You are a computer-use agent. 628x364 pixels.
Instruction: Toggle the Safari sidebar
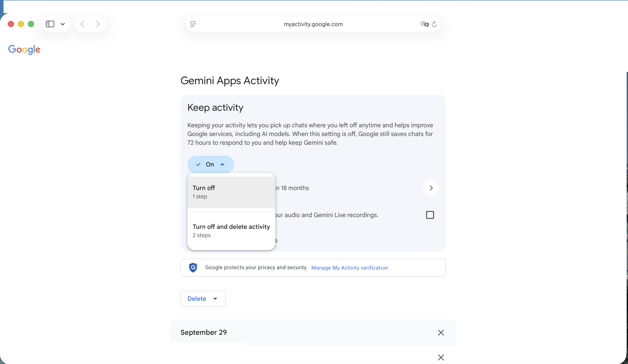50,24
